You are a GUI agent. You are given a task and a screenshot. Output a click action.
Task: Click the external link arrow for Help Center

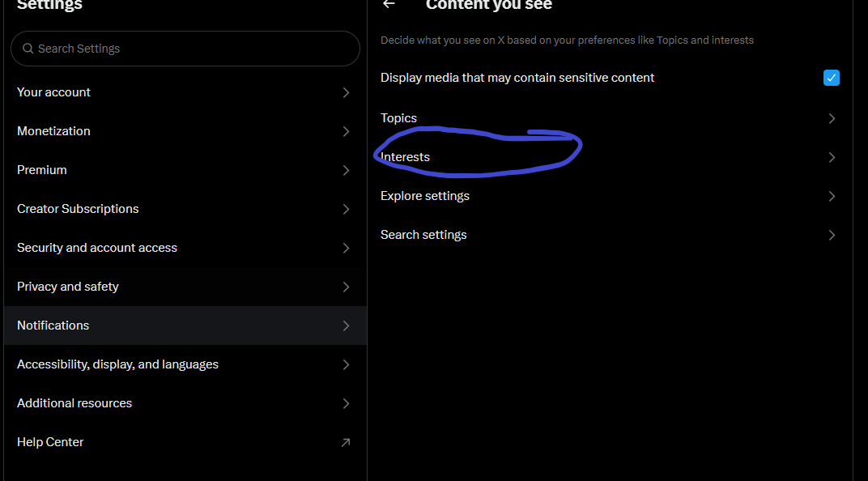pyautogui.click(x=346, y=442)
